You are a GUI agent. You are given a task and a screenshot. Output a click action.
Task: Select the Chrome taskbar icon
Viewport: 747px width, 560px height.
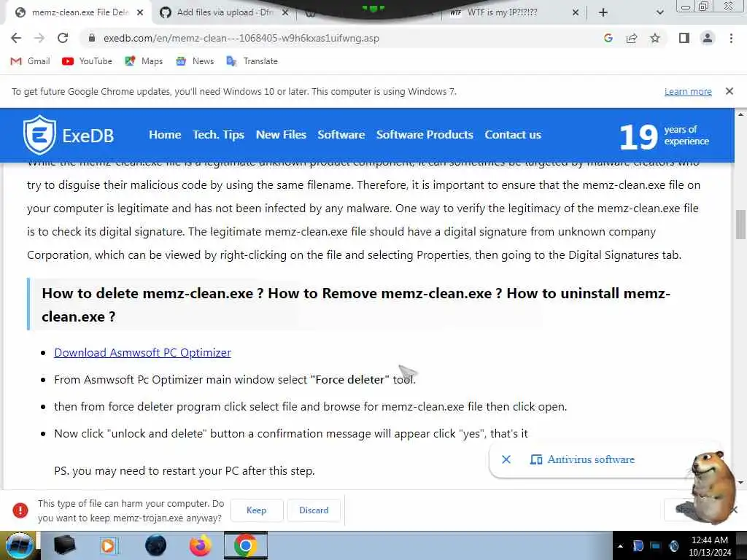246,545
